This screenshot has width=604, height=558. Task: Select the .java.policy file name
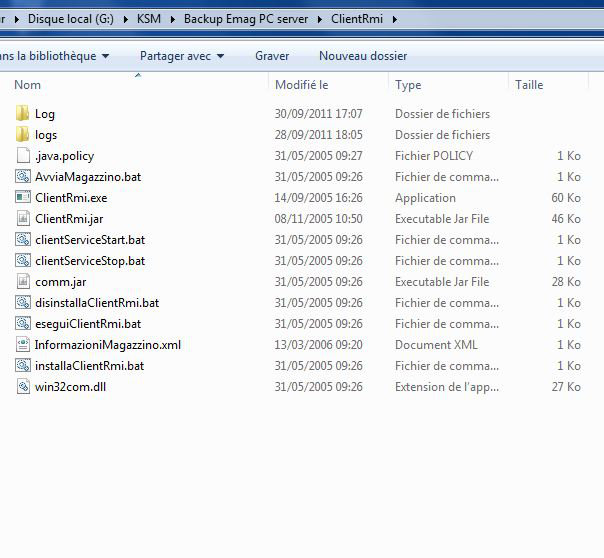(64, 156)
